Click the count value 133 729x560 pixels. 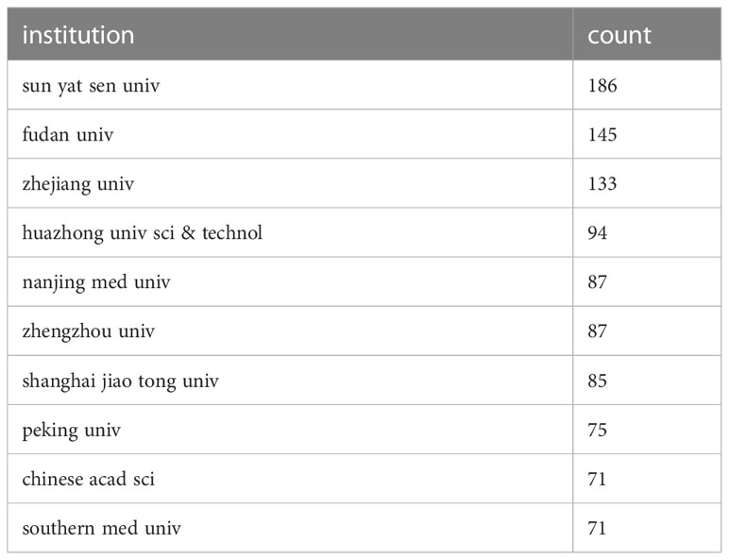602,184
